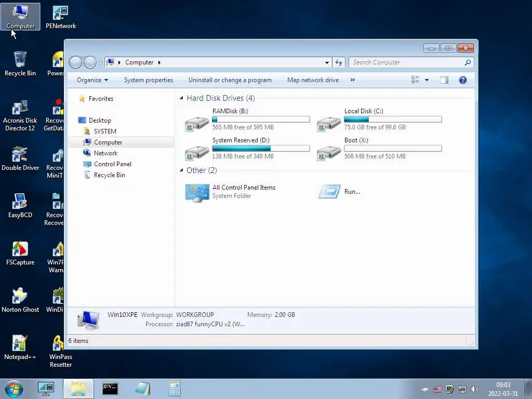Collapse the Other (2) group
The image size is (532, 399).
pyautogui.click(x=181, y=170)
